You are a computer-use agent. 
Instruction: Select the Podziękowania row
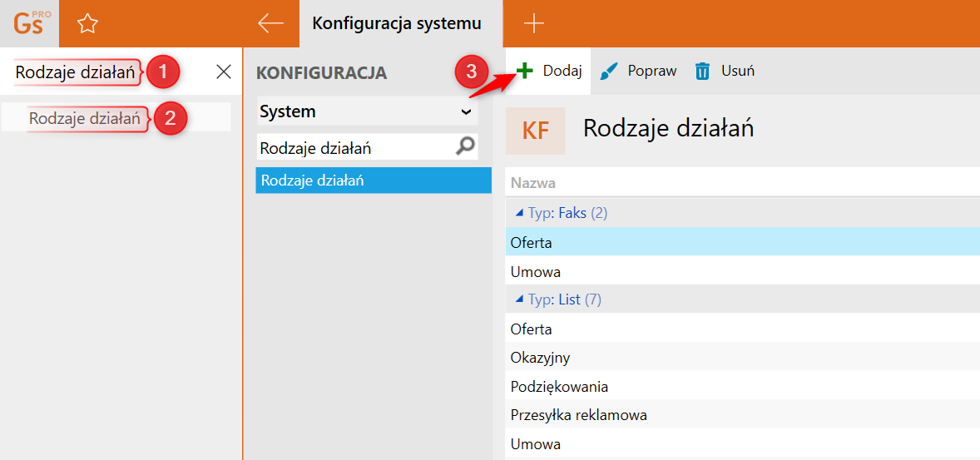click(559, 387)
